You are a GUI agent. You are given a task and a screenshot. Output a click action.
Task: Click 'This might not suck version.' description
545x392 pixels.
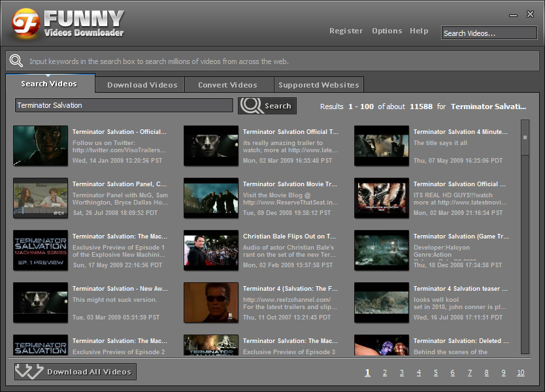coord(115,300)
